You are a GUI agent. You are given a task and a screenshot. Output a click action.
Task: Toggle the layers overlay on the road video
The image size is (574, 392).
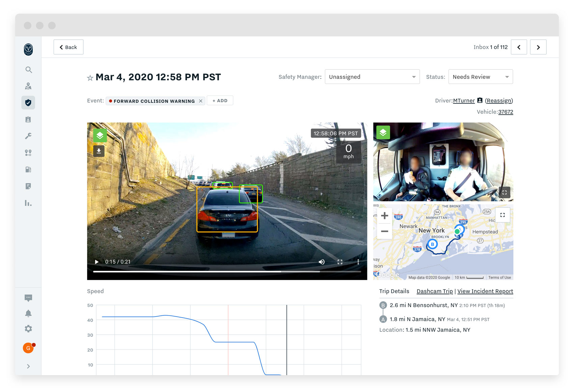coord(100,135)
